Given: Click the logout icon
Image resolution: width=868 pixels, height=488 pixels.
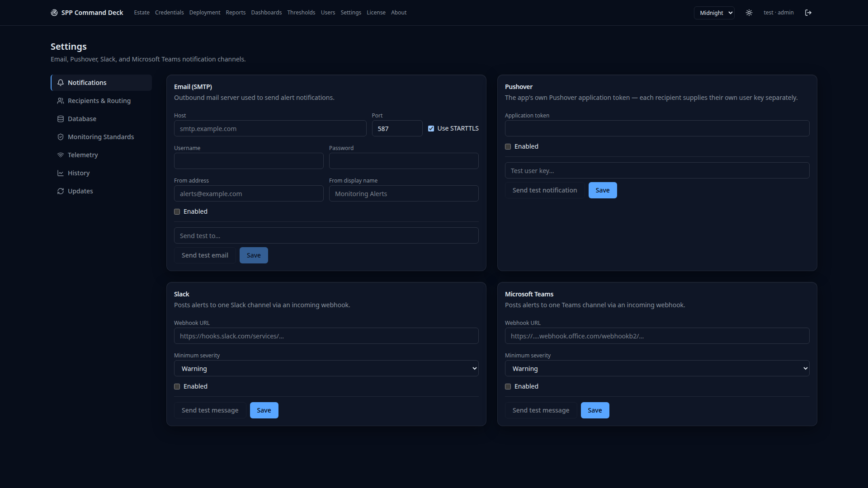Looking at the screenshot, I should 808,13.
